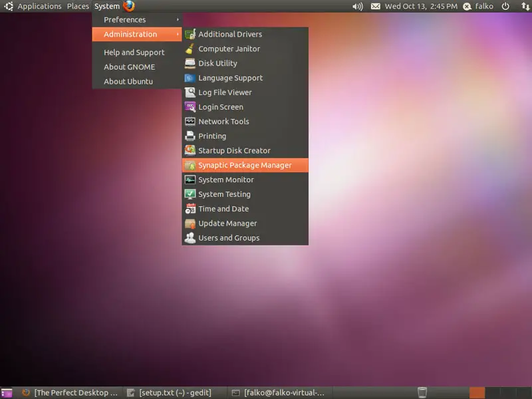Click the power shutdown icon

tap(505, 7)
